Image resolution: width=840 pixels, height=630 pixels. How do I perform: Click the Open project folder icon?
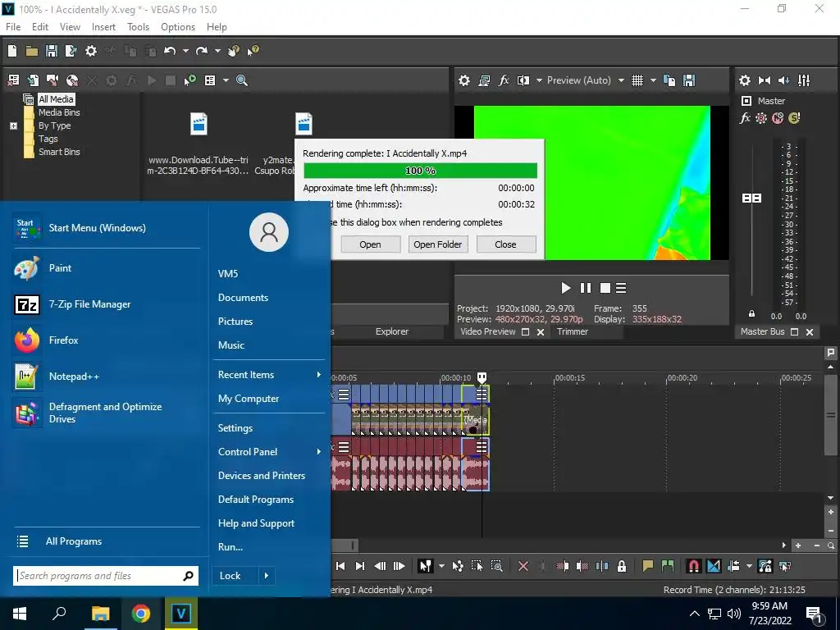32,51
